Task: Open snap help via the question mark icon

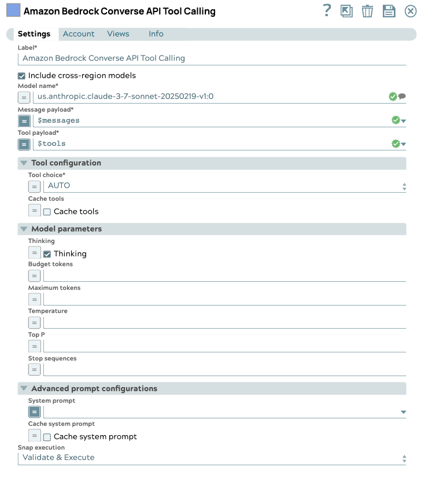Action: click(326, 10)
